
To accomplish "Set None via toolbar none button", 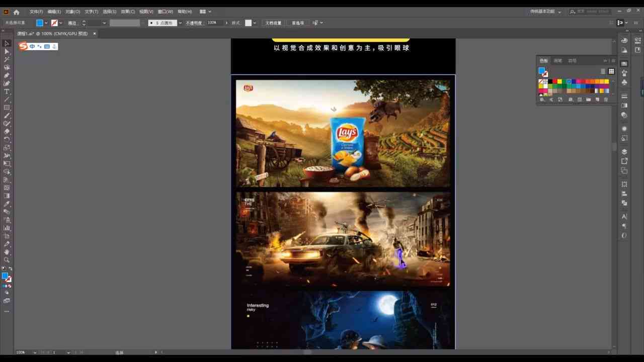I will [10, 286].
